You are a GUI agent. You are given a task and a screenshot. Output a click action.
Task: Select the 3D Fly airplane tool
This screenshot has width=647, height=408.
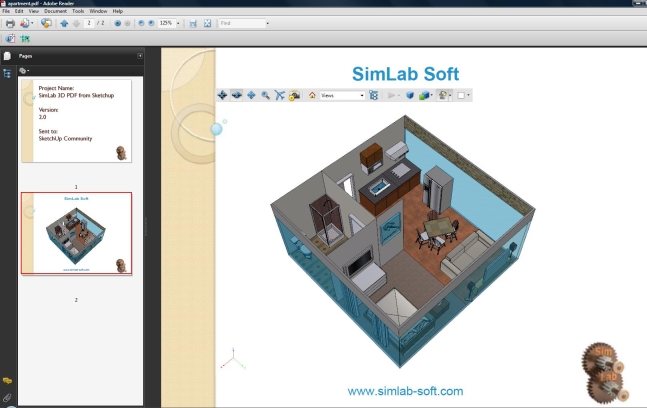[279, 95]
